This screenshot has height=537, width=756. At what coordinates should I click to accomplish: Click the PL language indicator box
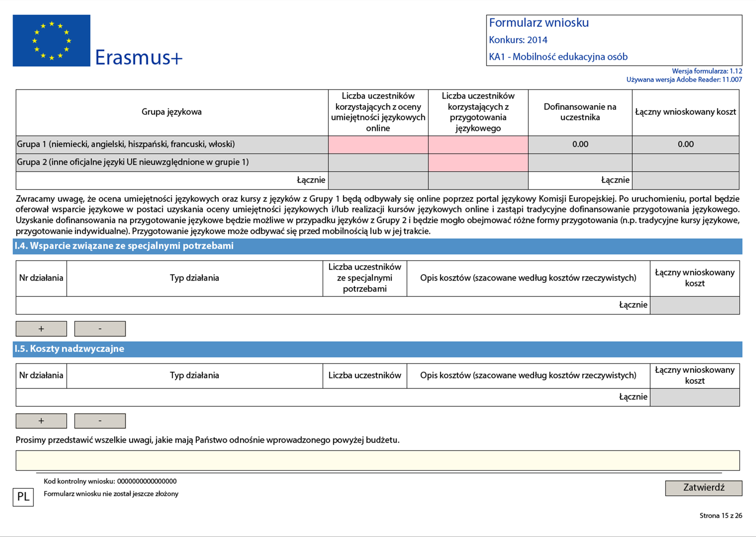23,497
